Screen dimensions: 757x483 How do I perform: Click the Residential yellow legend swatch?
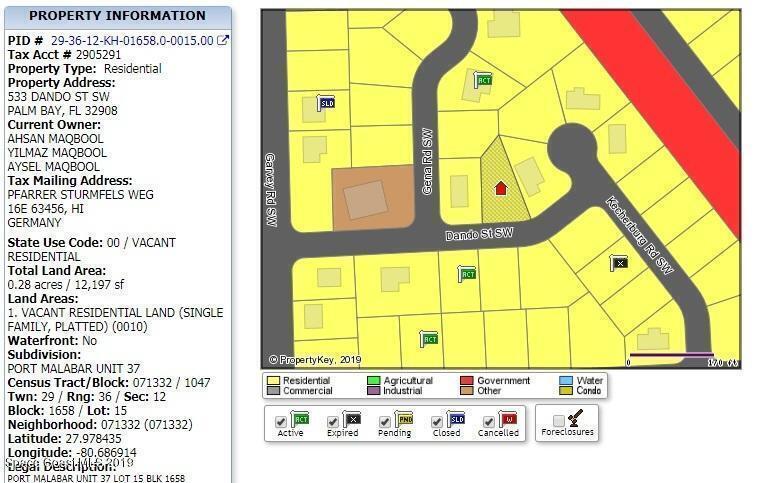tap(273, 381)
